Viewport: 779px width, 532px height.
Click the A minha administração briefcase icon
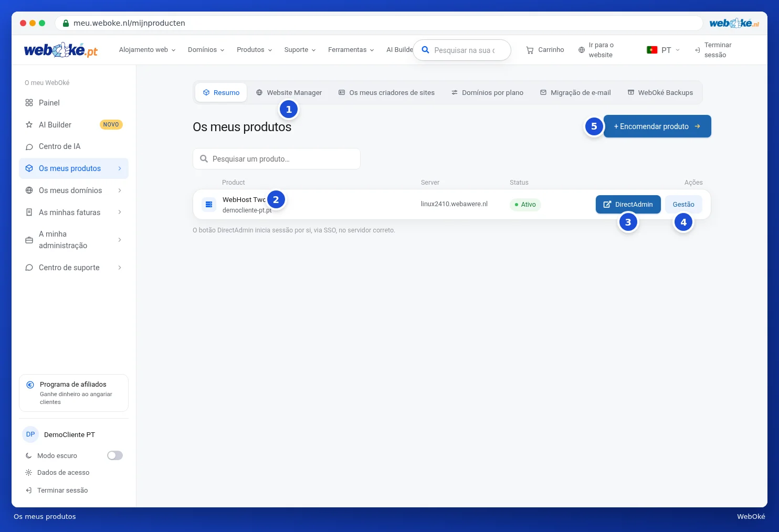29,240
